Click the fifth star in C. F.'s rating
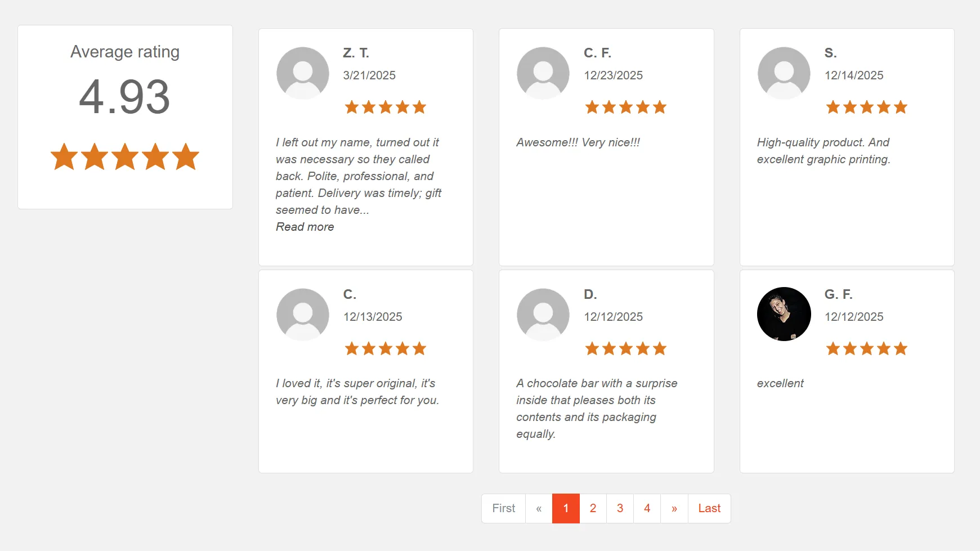Screen dimensions: 980x551 660,106
